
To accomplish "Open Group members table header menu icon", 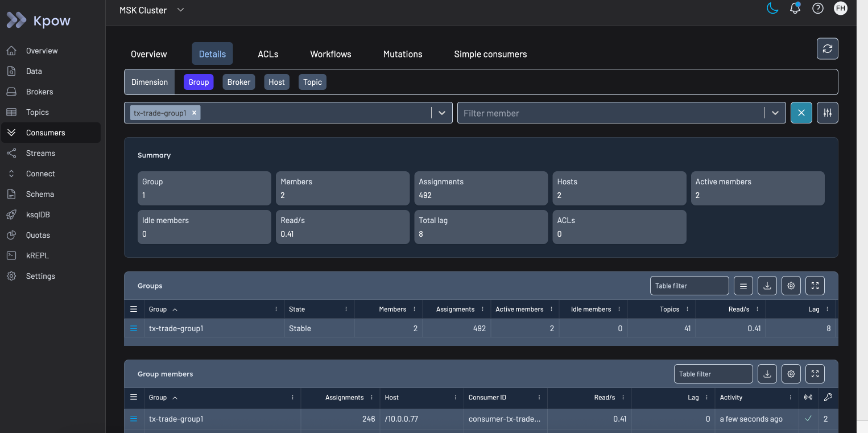I will 134,397.
